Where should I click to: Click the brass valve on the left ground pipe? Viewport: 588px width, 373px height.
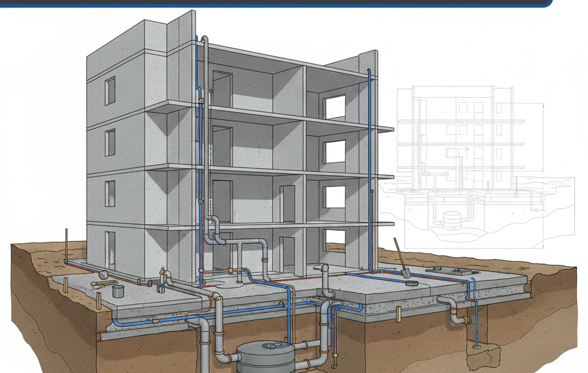pyautogui.click(x=163, y=273)
